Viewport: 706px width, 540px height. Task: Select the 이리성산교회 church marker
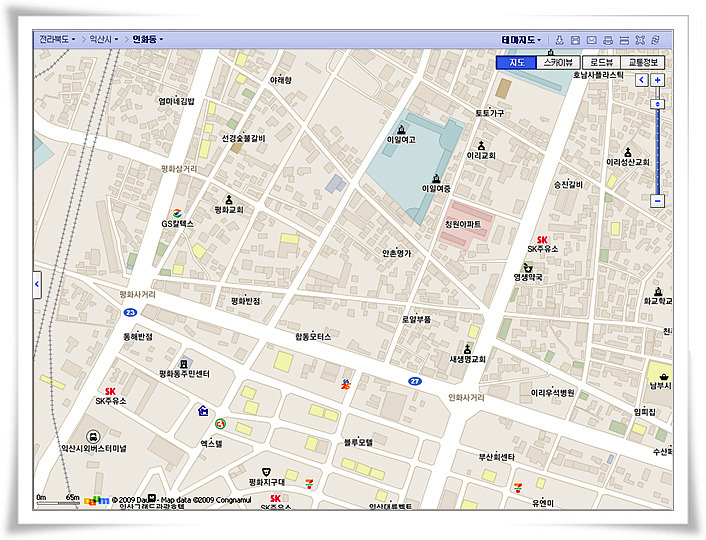(628, 152)
